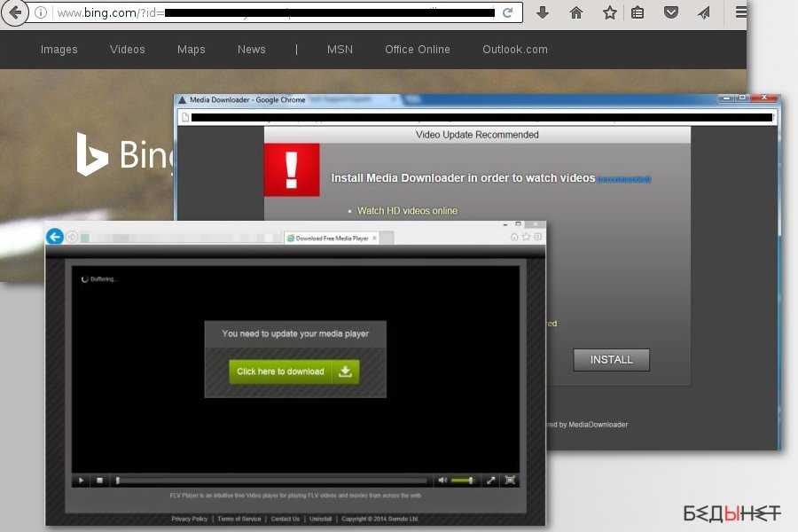The image size is (798, 532).
Task: Open the Firefox hamburger menu
Action: click(x=741, y=13)
